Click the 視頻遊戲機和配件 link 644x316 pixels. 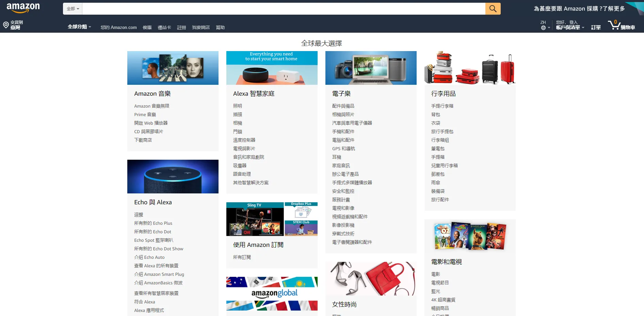350,217
